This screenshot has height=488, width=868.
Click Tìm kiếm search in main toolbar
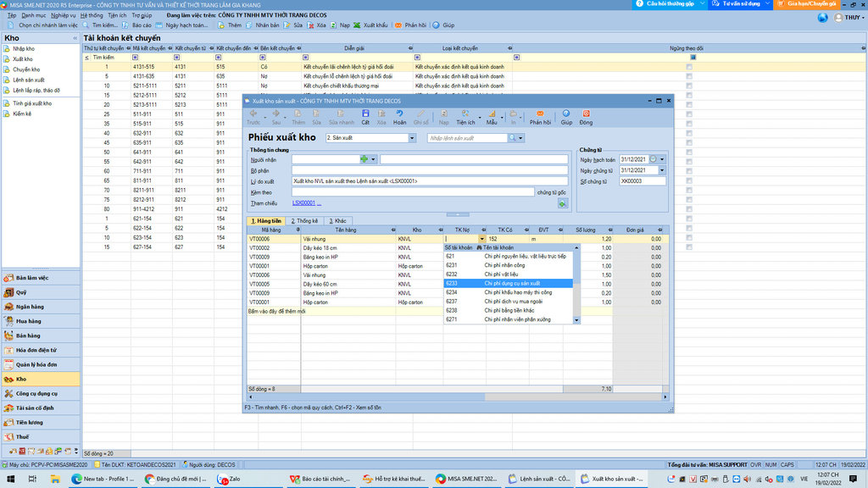100,25
